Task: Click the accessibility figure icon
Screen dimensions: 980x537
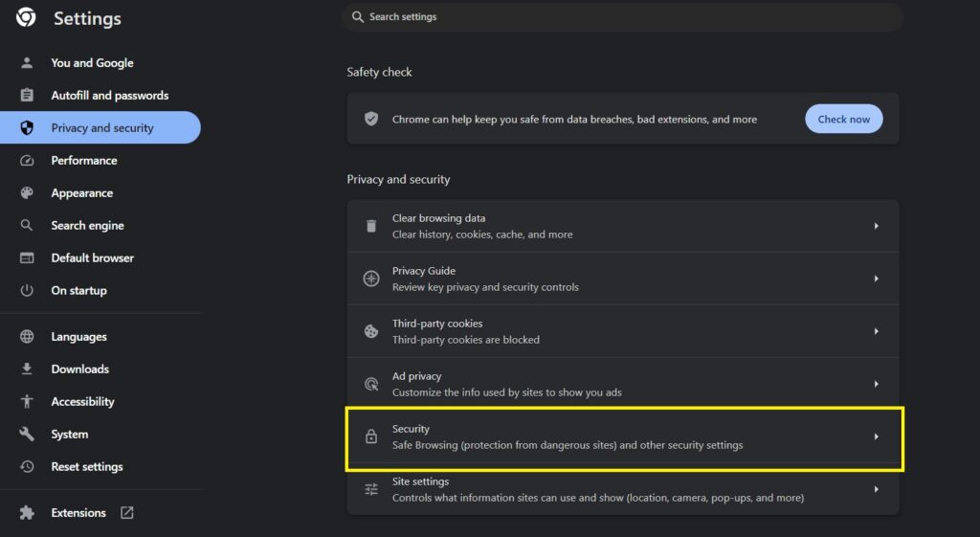Action: [x=26, y=401]
